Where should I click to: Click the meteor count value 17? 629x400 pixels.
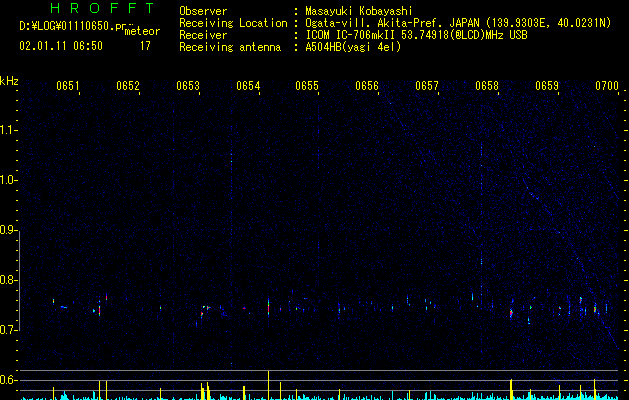click(x=145, y=46)
